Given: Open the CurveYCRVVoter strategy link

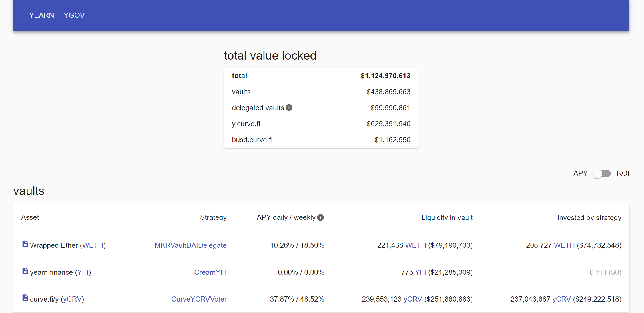Looking at the screenshot, I should [199, 299].
